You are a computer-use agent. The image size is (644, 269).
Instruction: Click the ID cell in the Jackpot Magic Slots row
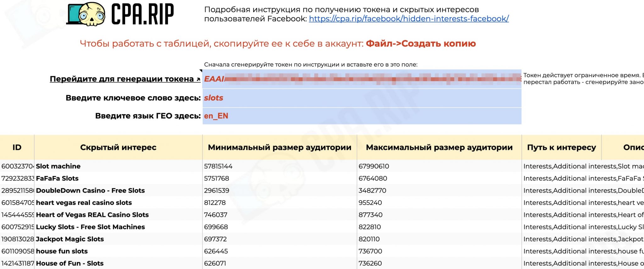pos(17,239)
